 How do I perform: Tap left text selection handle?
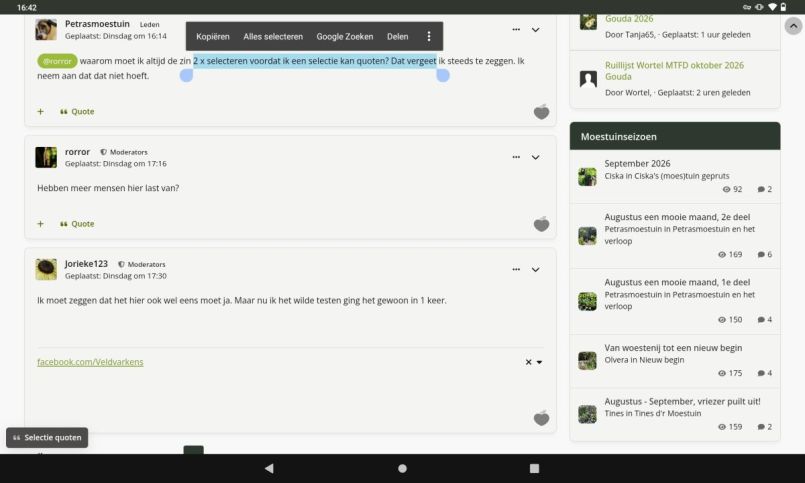tap(186, 75)
